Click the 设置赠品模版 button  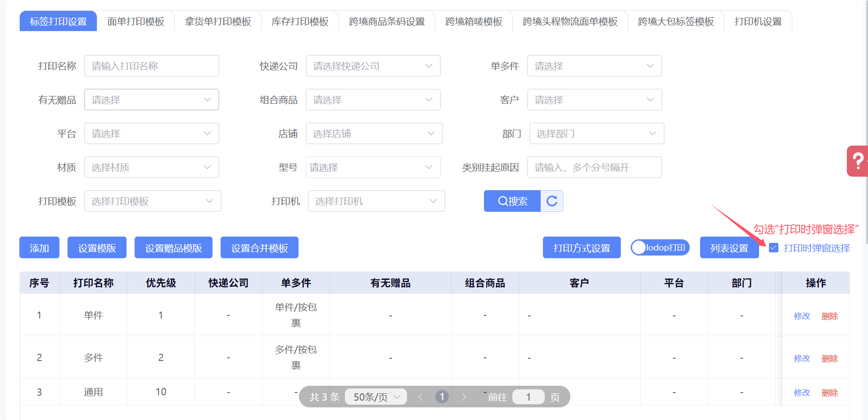(173, 248)
